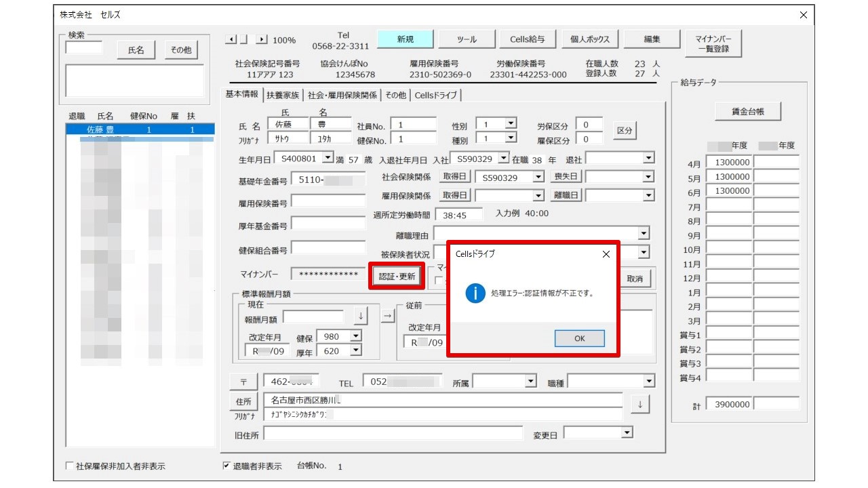Click the down-arrow button beside the address field
The image size is (868, 488).
tap(640, 404)
